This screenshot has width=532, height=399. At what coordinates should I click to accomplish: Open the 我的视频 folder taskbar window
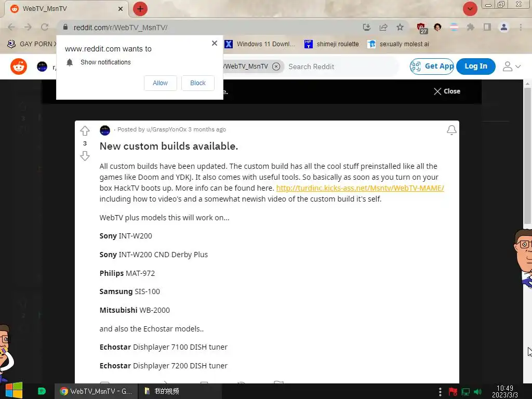tap(180, 391)
